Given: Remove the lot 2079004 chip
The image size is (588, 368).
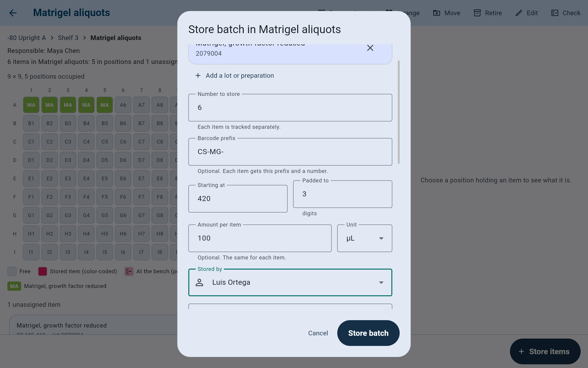Looking at the screenshot, I should click(370, 48).
